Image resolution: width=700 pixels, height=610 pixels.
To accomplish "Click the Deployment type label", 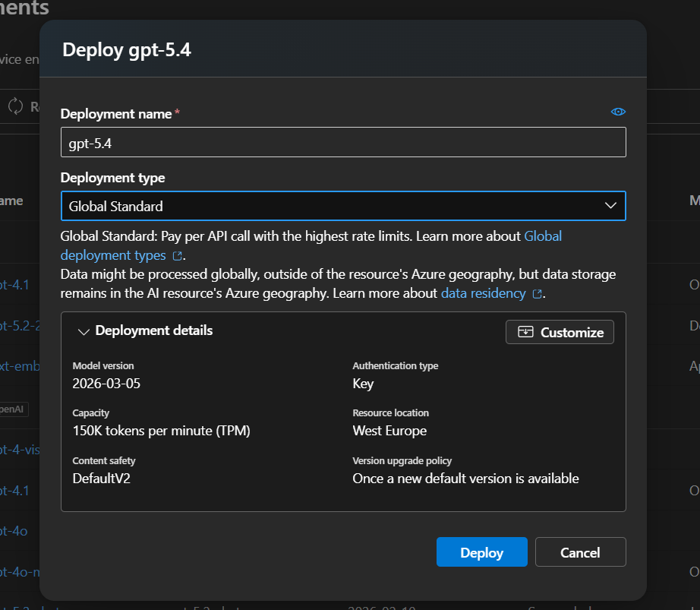I will [x=112, y=178].
